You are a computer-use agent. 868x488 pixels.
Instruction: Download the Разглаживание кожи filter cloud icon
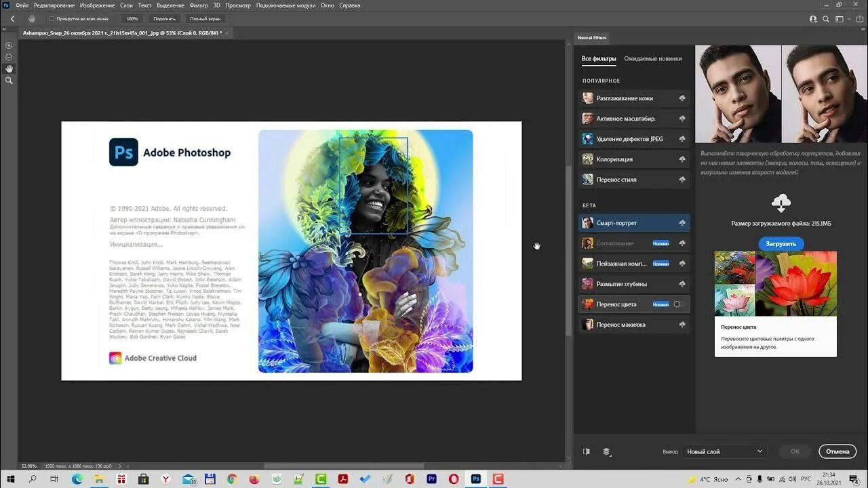(x=682, y=98)
